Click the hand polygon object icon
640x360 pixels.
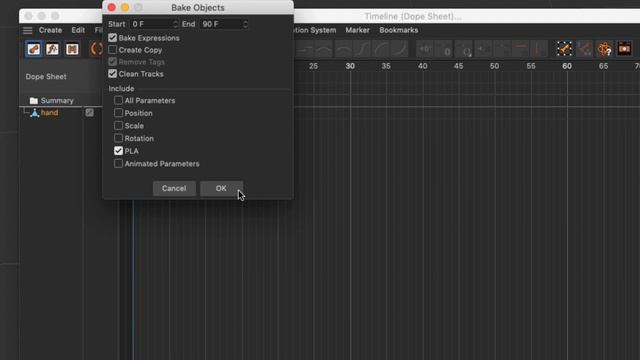[x=35, y=113]
